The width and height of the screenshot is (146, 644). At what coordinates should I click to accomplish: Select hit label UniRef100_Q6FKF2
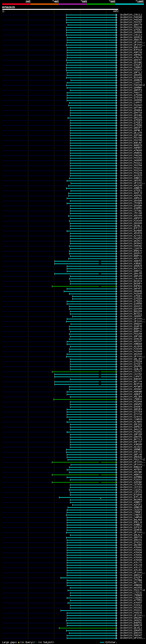pos(131,289)
